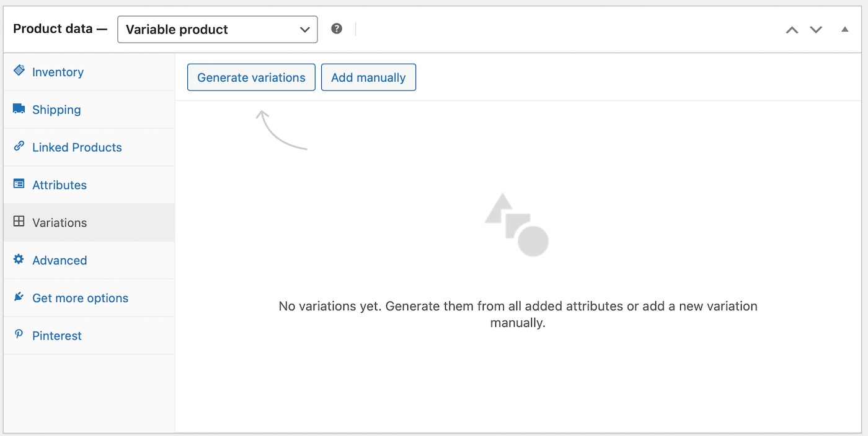Screen dimensions: 868x436
Task: Click the Attributes panel icon
Action: point(19,185)
